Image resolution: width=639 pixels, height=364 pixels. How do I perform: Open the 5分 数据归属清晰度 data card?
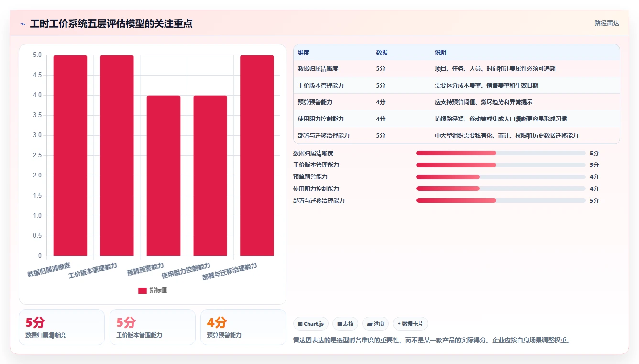[x=62, y=327]
